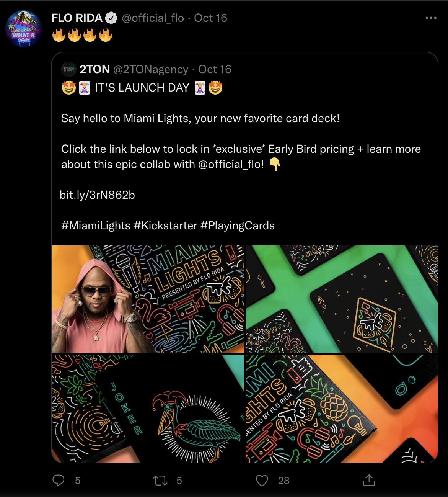
Task: Open the three-dot more options menu
Action: [431, 18]
